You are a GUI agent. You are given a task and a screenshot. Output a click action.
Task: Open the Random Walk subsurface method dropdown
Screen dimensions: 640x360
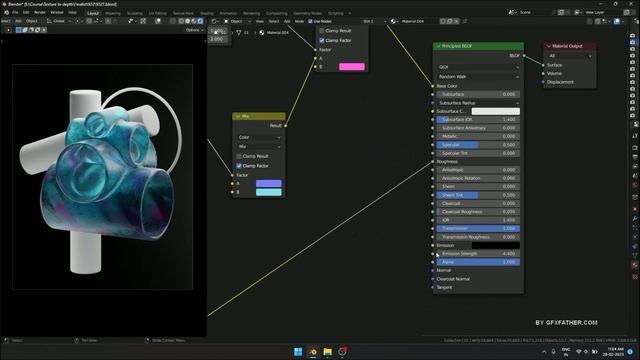(x=478, y=77)
